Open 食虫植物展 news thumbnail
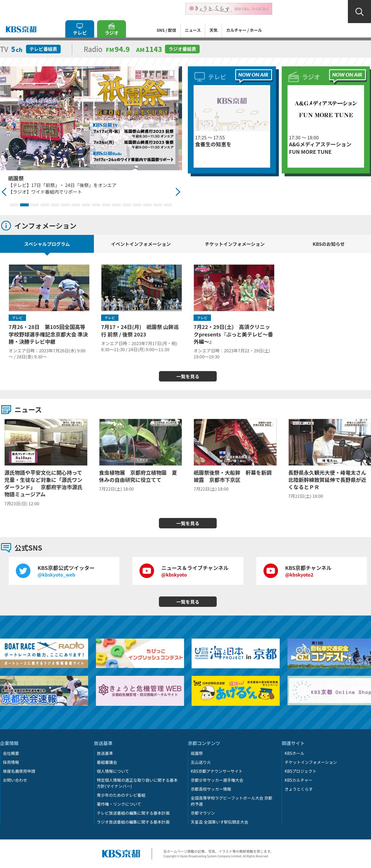This screenshot has width=371, height=868. coord(140,442)
